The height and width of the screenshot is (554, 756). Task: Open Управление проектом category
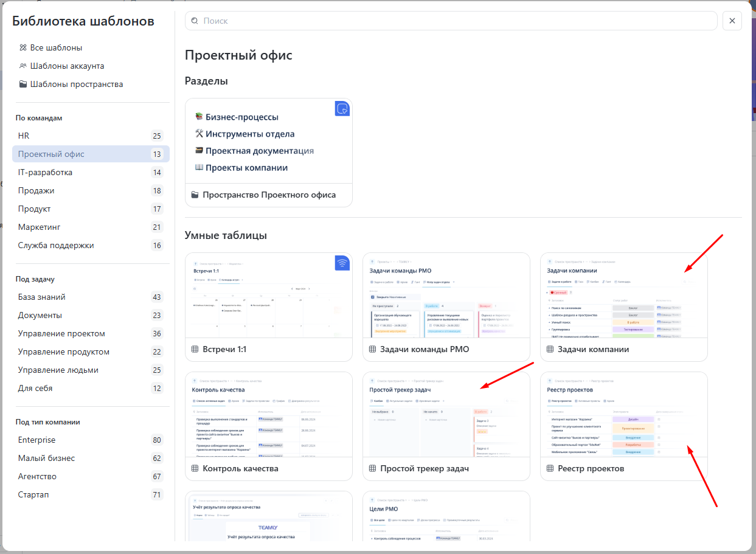(x=61, y=333)
